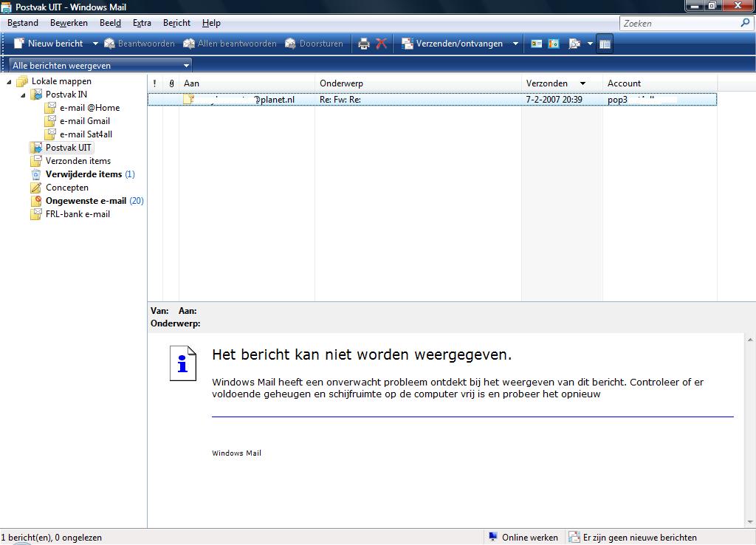Click Verzenden/ontvangen to send and receive

click(453, 44)
